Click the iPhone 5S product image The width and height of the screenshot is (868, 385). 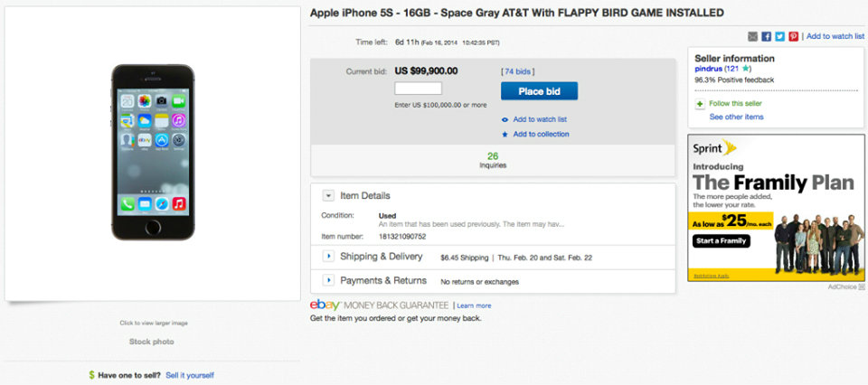pyautogui.click(x=153, y=152)
